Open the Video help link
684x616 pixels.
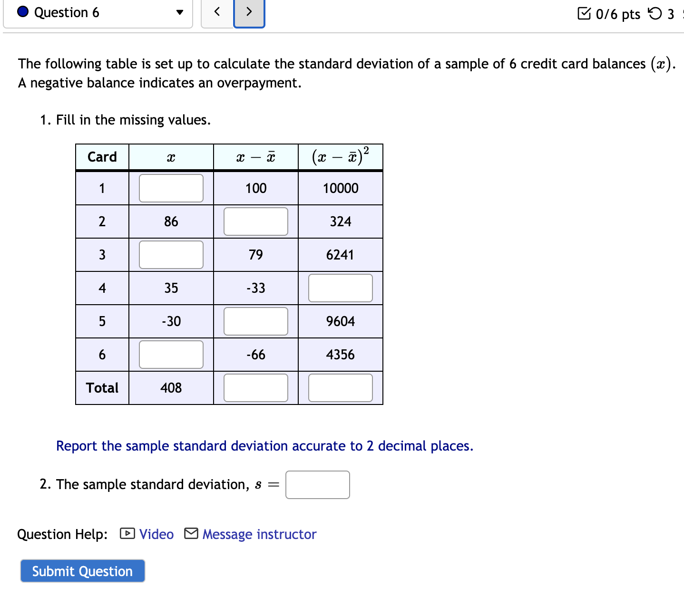point(156,534)
